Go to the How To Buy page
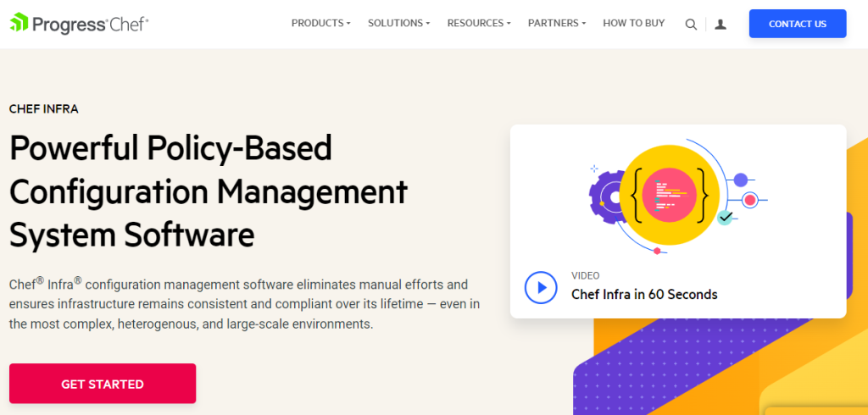868x415 pixels. (634, 23)
